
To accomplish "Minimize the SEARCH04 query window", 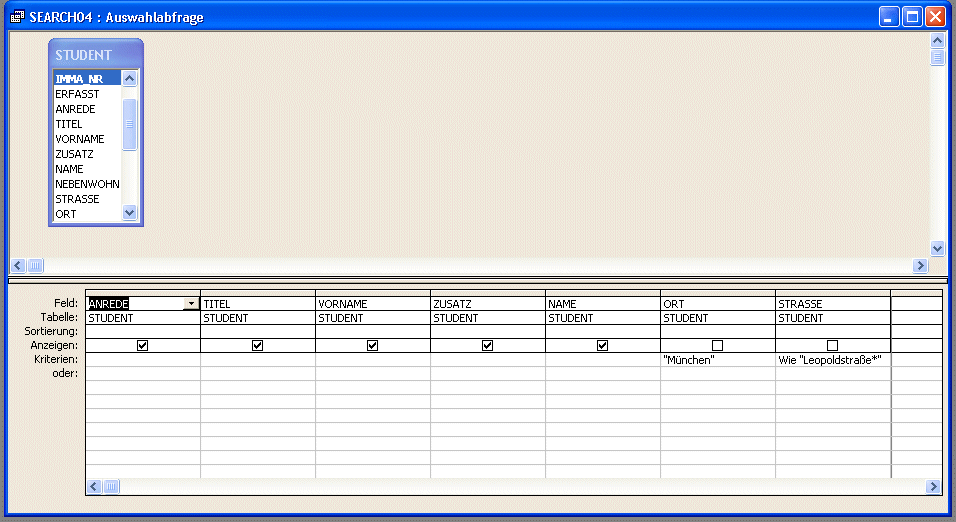I will click(889, 16).
